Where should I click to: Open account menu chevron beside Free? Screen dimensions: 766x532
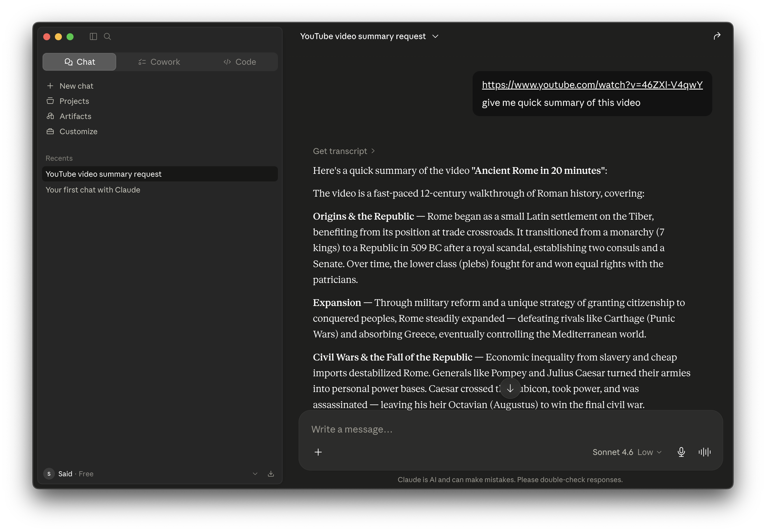click(255, 474)
